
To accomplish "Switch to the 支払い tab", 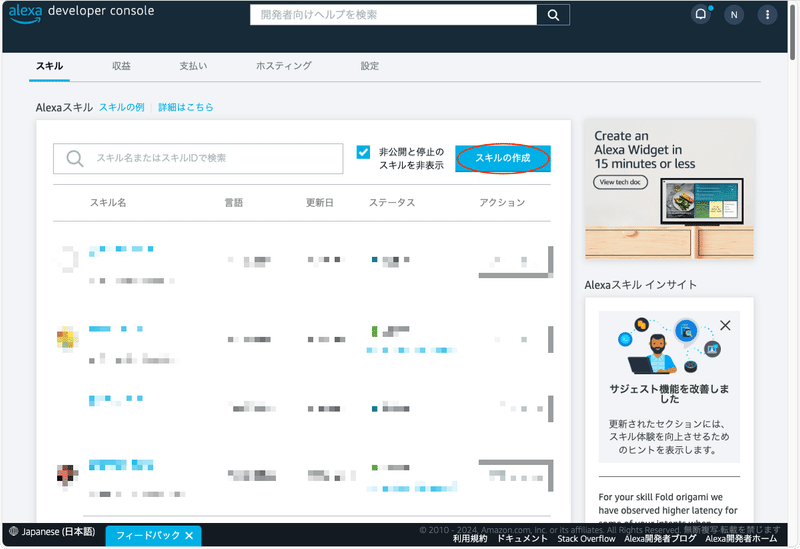I will pyautogui.click(x=193, y=66).
